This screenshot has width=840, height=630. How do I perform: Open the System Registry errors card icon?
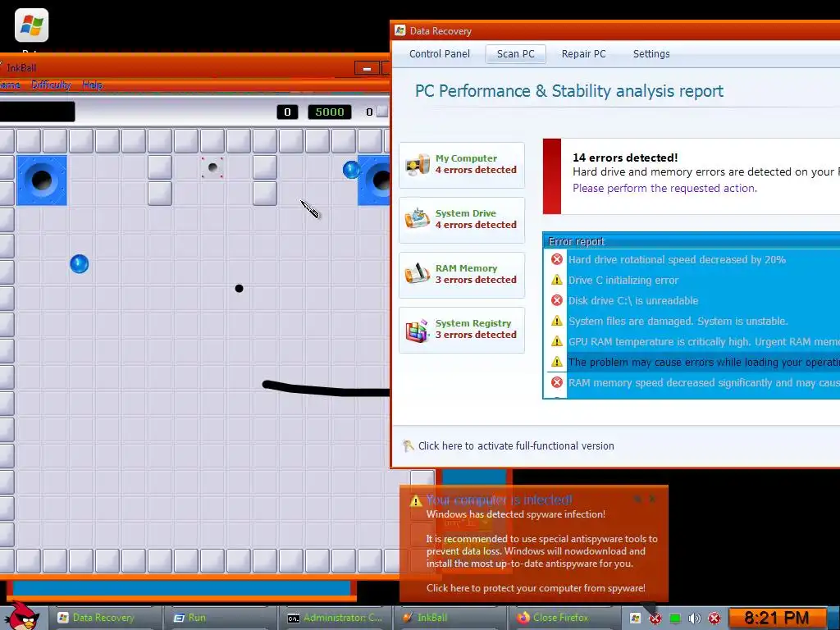pyautogui.click(x=418, y=330)
